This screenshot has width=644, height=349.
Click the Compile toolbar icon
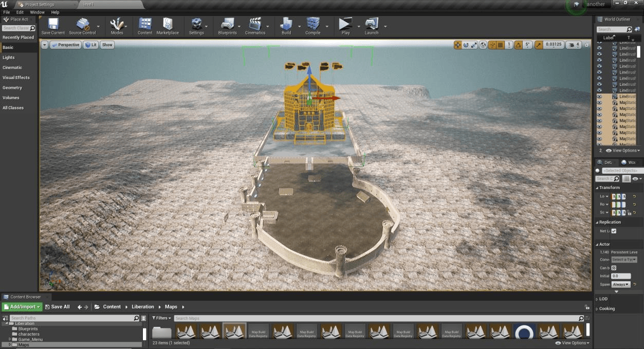[313, 26]
